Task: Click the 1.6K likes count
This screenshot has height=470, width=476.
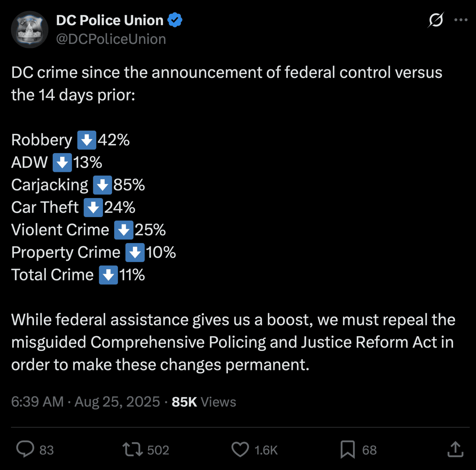Action: [x=266, y=450]
